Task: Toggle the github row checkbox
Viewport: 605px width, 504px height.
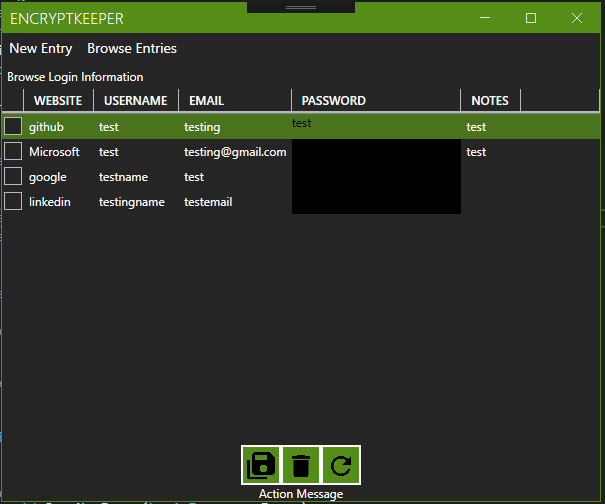Action: [x=13, y=126]
